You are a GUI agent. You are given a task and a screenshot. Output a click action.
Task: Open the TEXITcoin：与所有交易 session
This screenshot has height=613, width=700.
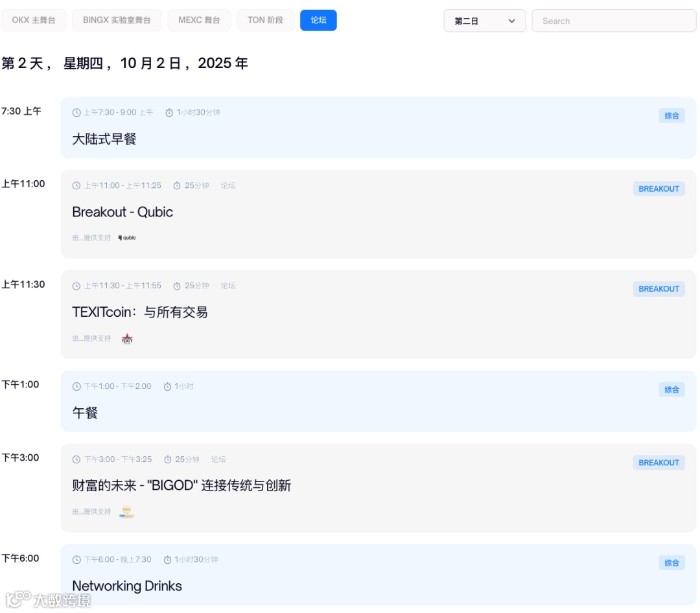point(140,312)
